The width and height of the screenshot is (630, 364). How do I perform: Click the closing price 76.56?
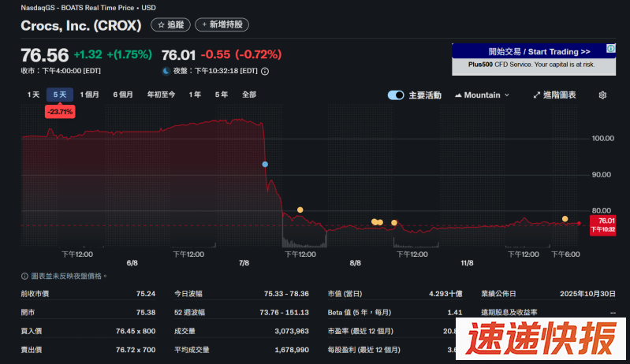click(45, 55)
